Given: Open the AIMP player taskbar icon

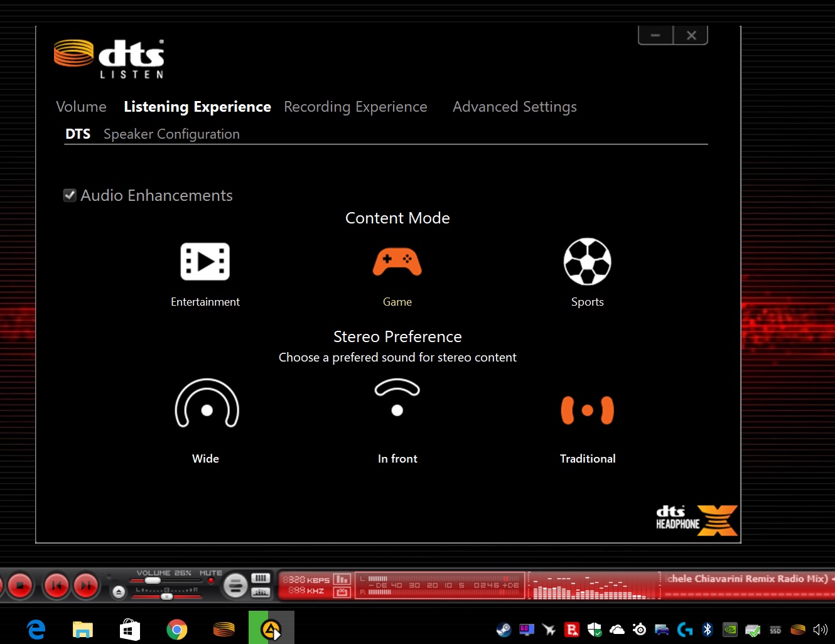Looking at the screenshot, I should pos(271,629).
